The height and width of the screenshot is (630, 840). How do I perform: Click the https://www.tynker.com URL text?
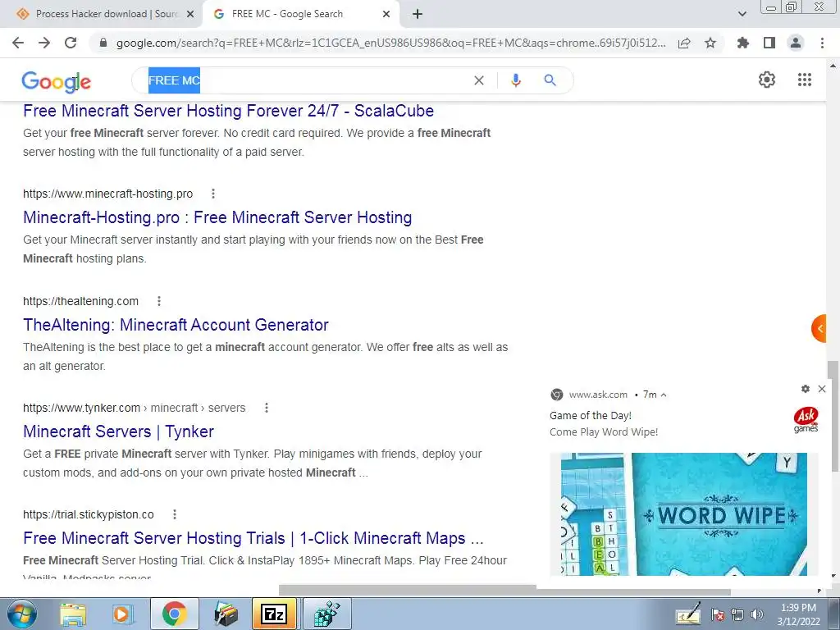pyautogui.click(x=81, y=408)
